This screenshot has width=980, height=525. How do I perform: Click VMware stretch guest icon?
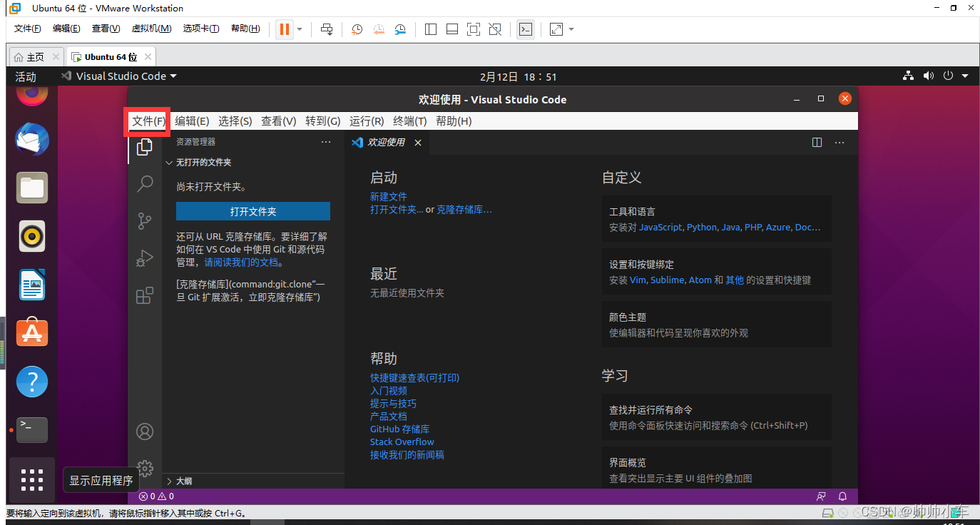(x=556, y=29)
